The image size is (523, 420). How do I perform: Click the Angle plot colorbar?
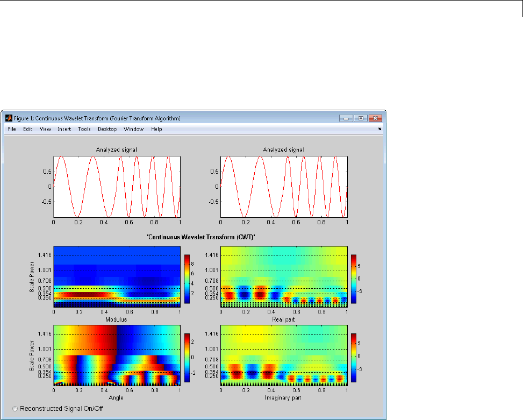coord(187,357)
